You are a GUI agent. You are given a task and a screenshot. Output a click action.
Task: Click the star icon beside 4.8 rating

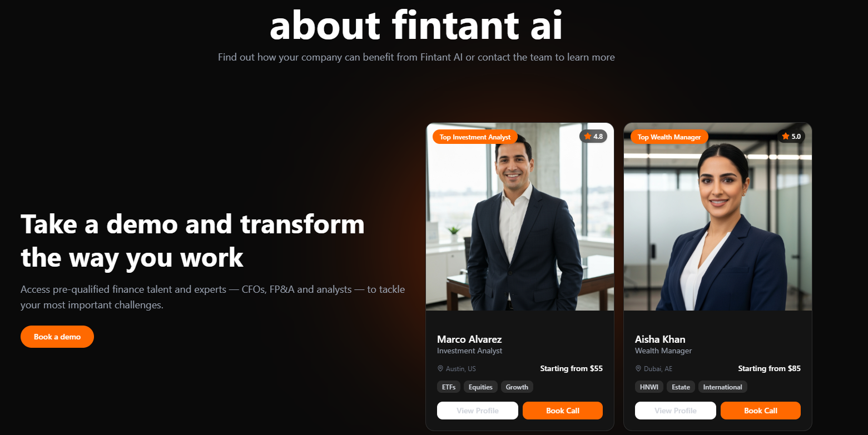coord(588,136)
